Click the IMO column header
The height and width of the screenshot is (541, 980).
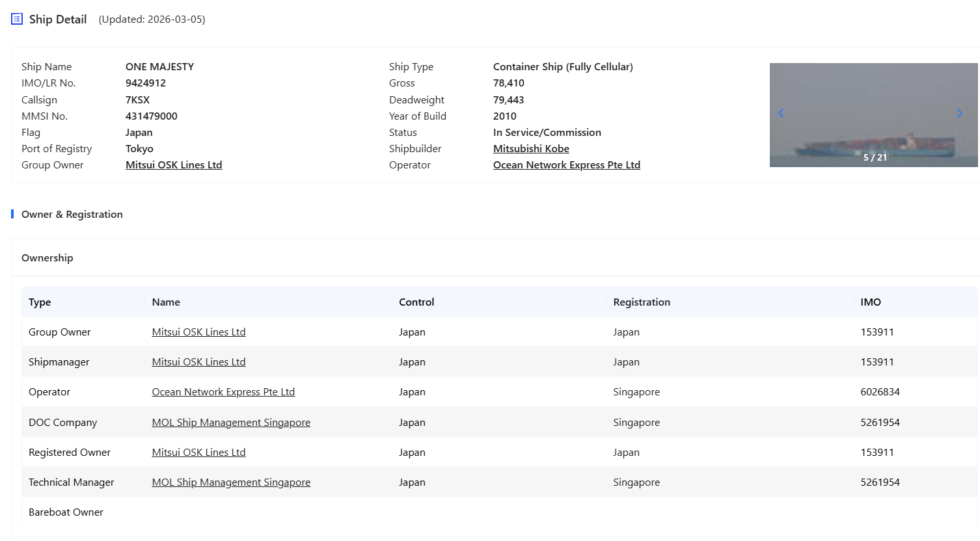pos(870,302)
